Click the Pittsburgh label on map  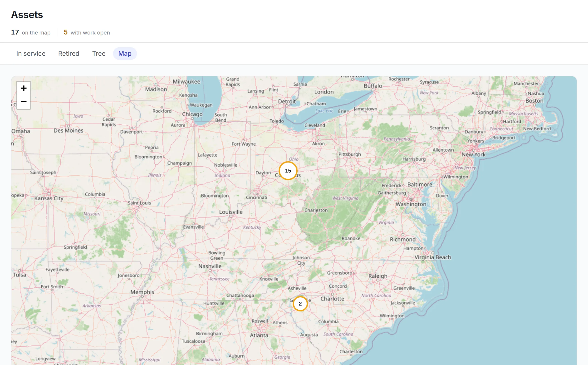[x=350, y=154]
